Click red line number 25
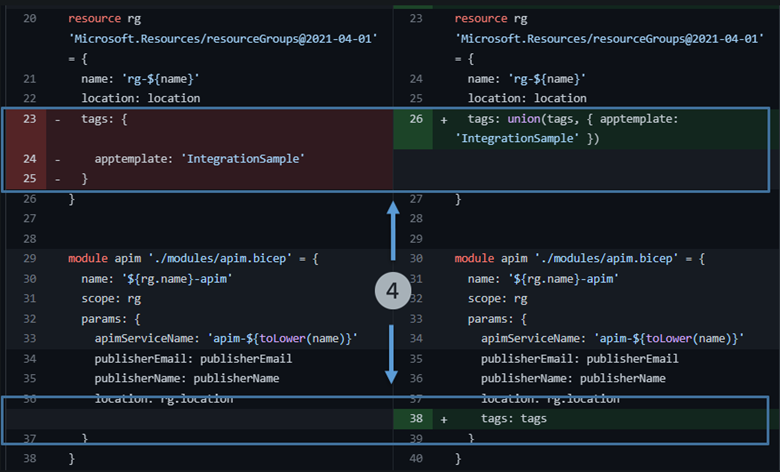 [x=29, y=178]
